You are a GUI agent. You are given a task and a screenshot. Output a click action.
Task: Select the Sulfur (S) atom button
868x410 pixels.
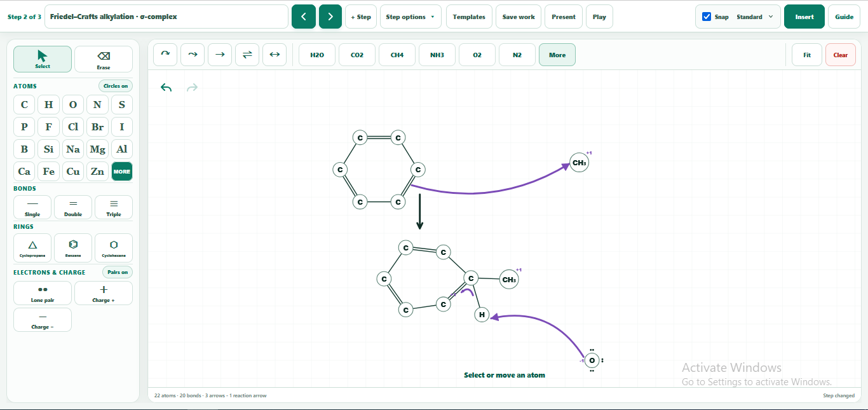[x=122, y=105]
